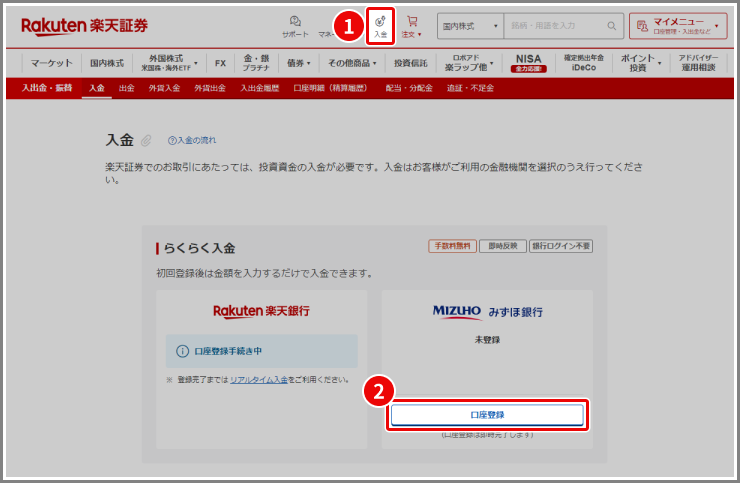
Task: Switch to the 入出金履歴 sub-tab
Action: [260, 88]
